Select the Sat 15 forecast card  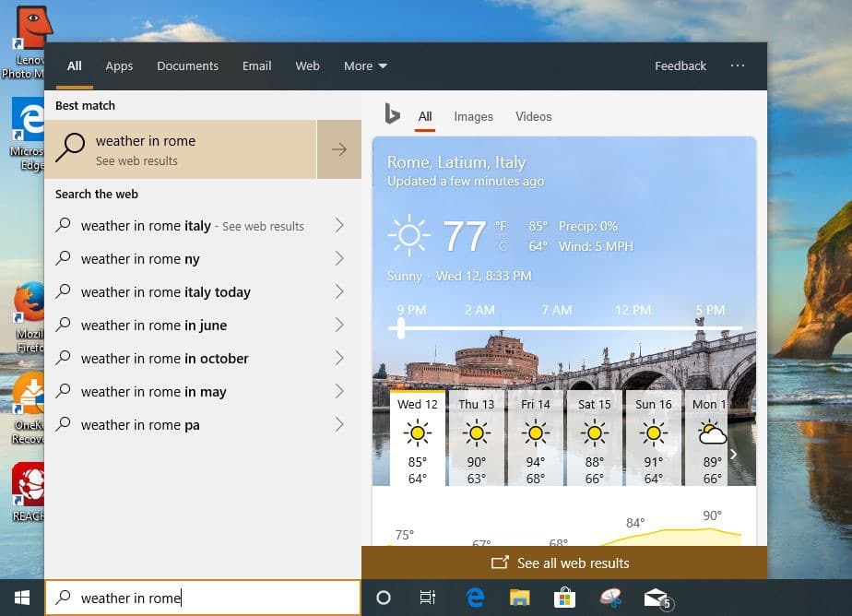coord(595,438)
